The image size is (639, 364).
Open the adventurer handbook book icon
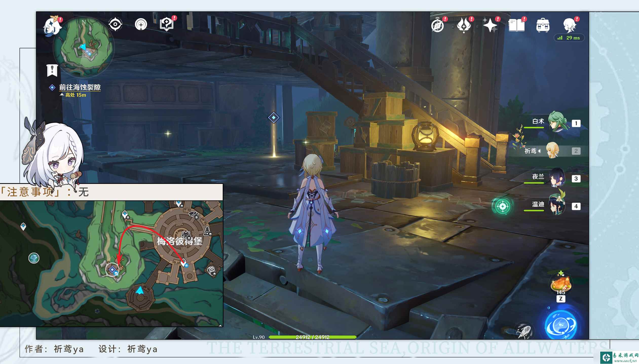(517, 25)
